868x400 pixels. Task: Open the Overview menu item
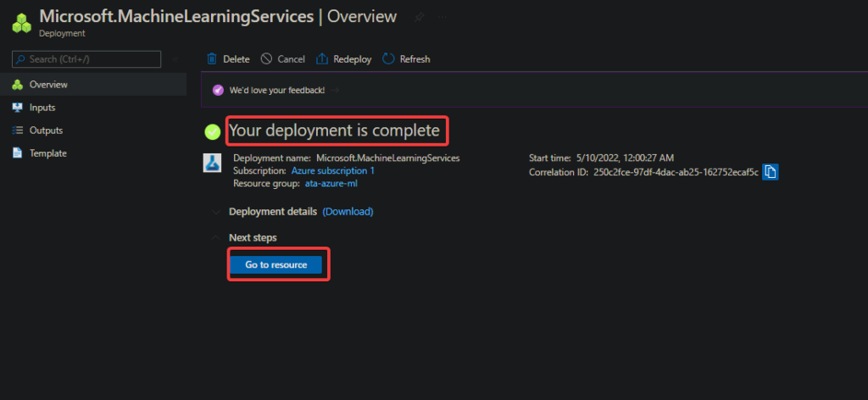tap(93, 85)
